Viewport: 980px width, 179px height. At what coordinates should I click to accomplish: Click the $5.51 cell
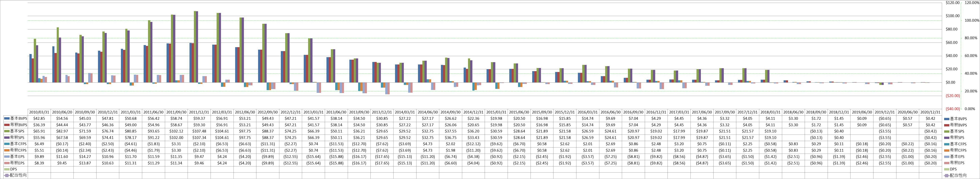[39, 150]
